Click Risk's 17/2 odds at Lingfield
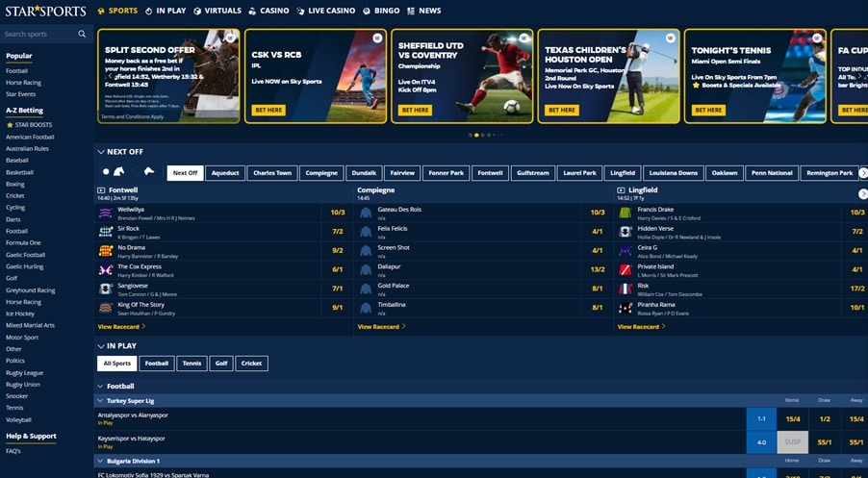The height and width of the screenshot is (478, 868). [x=856, y=289]
